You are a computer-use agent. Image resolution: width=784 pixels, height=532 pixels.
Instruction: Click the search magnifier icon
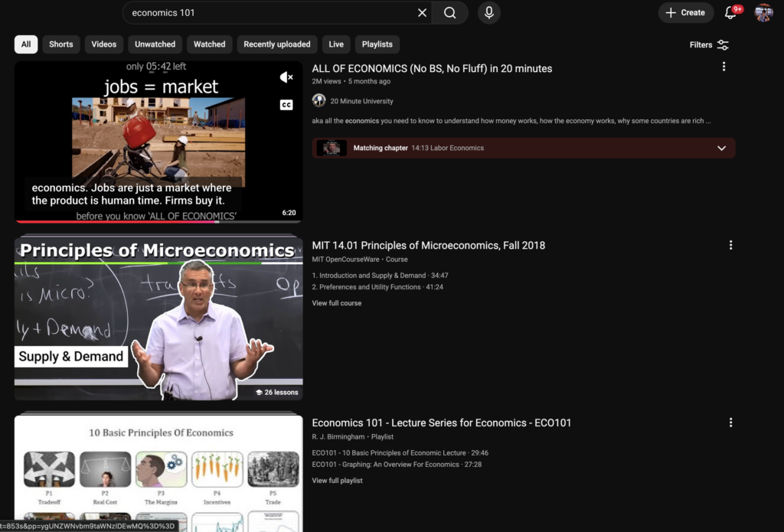pos(450,12)
